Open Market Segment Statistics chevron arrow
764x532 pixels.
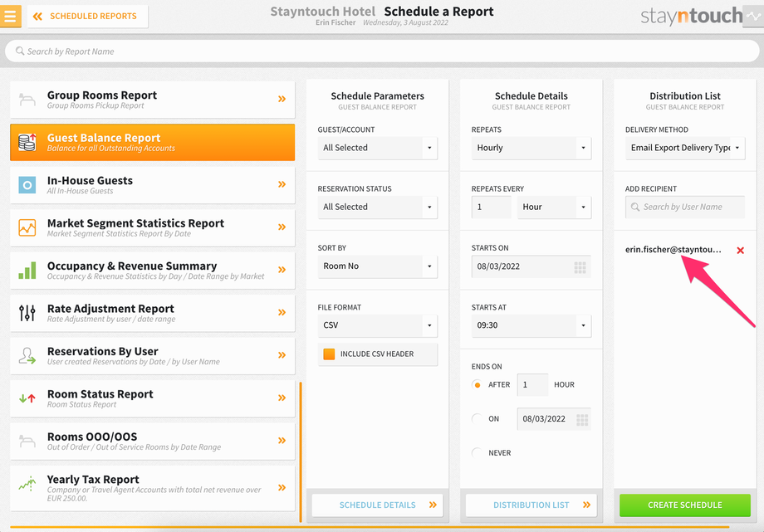click(282, 227)
